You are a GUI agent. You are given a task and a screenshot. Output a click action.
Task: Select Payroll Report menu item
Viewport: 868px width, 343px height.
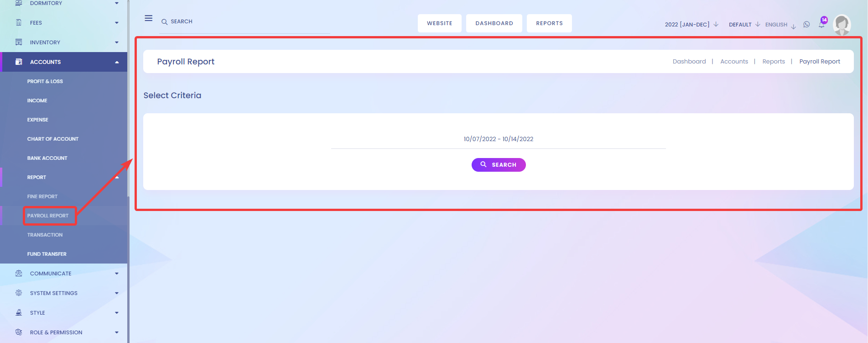[x=48, y=216]
